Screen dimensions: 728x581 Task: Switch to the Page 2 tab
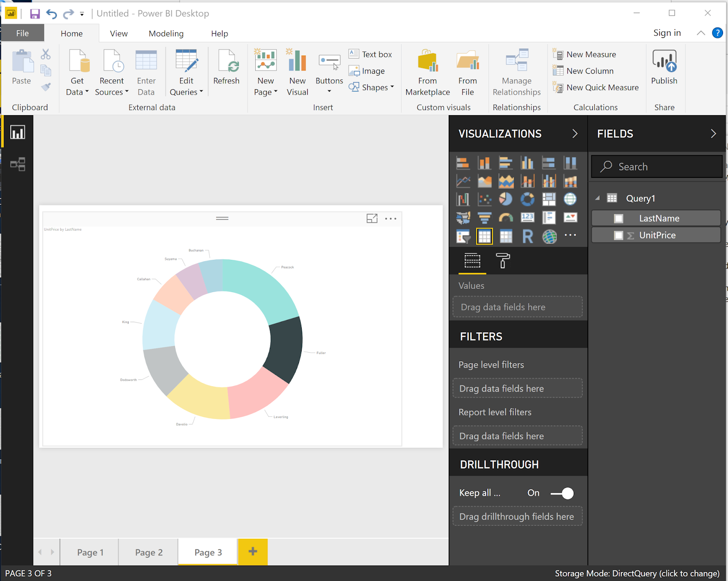(148, 552)
